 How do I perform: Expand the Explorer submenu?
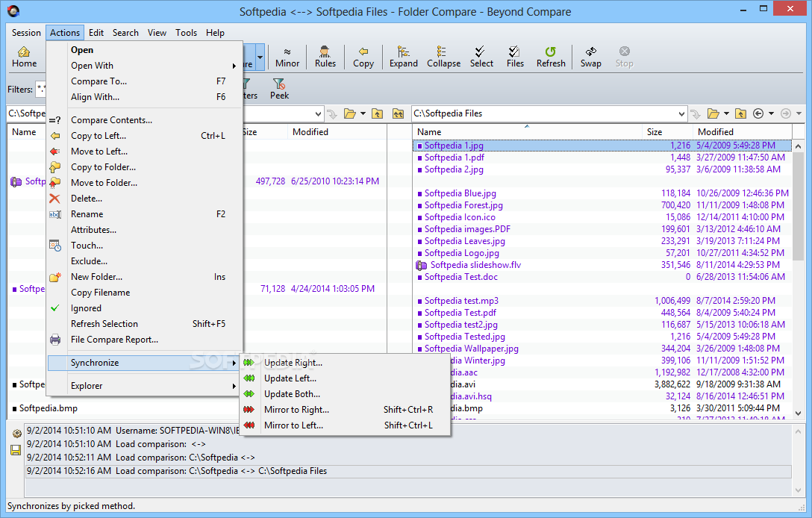[145, 385]
